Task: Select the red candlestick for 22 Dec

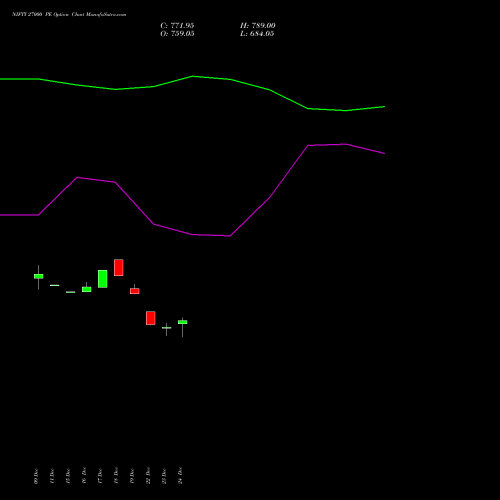Action: pyautogui.click(x=150, y=318)
